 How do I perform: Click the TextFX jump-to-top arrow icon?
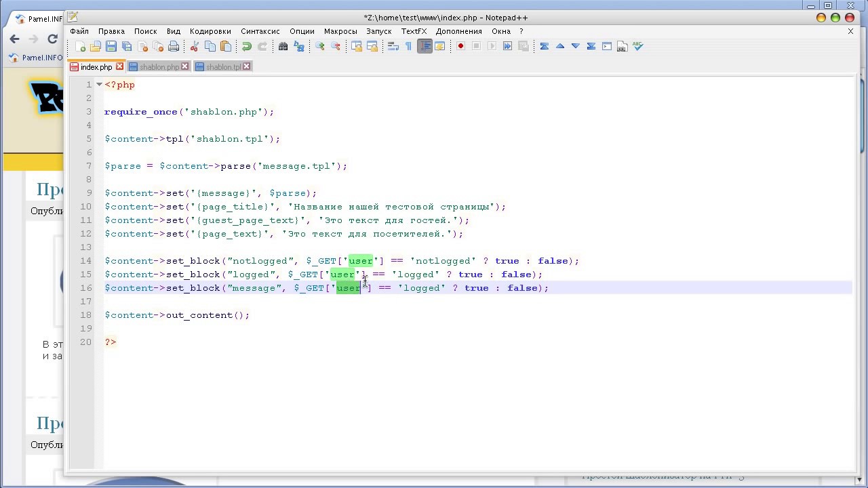(x=545, y=46)
